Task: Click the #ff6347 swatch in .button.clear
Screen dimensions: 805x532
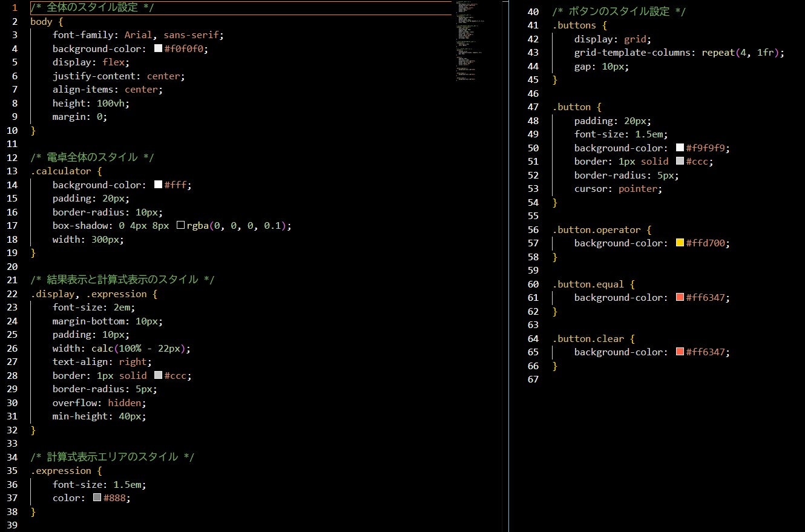Action: point(680,352)
